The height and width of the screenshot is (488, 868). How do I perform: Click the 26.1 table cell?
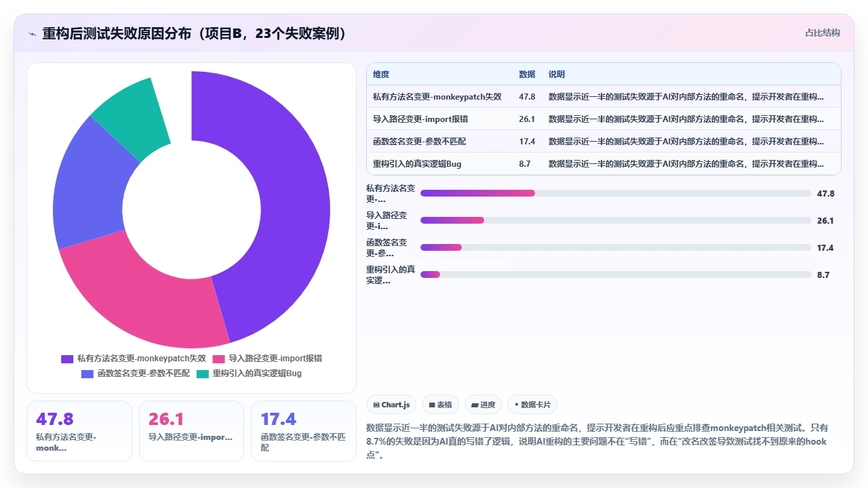tap(527, 119)
